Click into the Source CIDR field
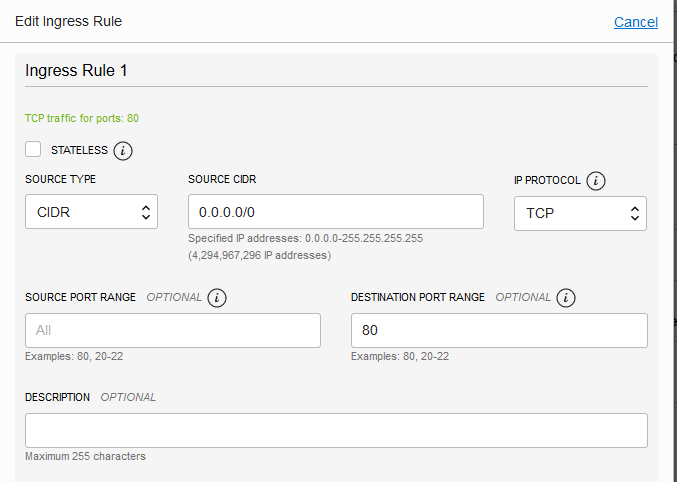Screen dimensions: 677x482 tap(335, 212)
